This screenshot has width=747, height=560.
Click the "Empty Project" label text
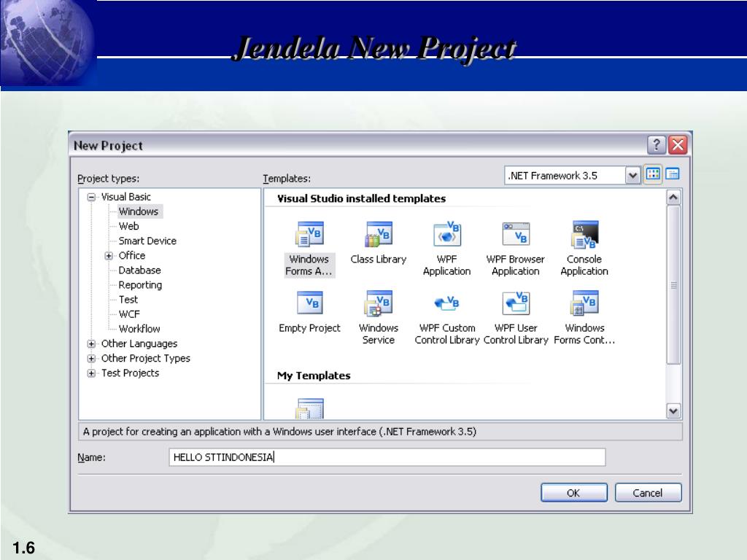[309, 329]
